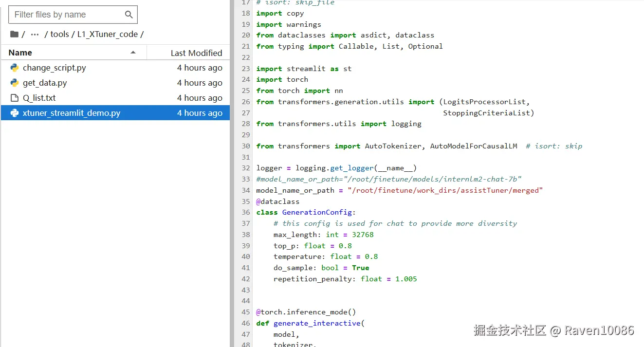Image resolution: width=644 pixels, height=347 pixels.
Task: Focus the Filter files by name field
Action: tap(73, 15)
